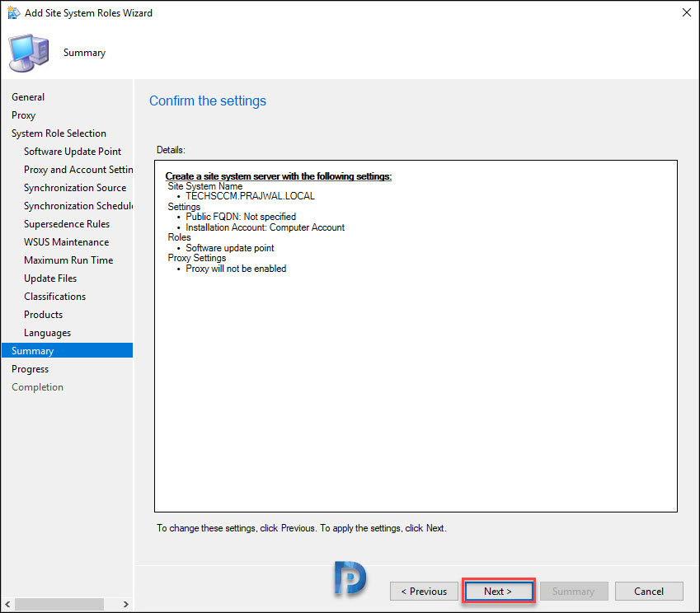Viewport: 700px width, 613px height.
Task: Open the Proxy step in the sidebar
Action: pos(24,115)
